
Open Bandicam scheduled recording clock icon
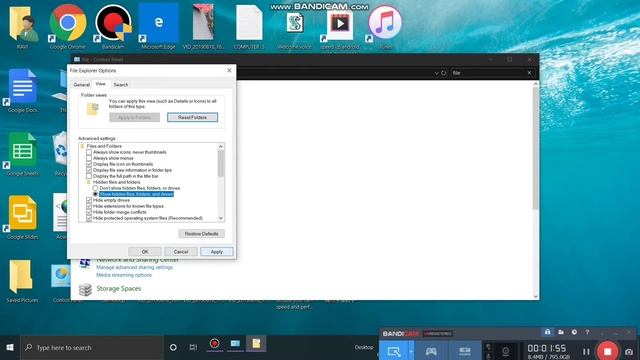pyautogui.click(x=574, y=332)
